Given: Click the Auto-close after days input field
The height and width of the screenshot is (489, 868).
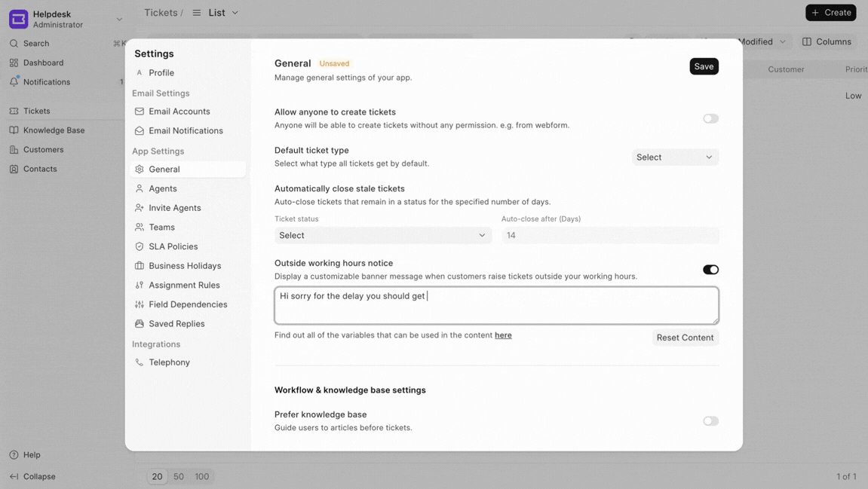Looking at the screenshot, I should pyautogui.click(x=610, y=236).
